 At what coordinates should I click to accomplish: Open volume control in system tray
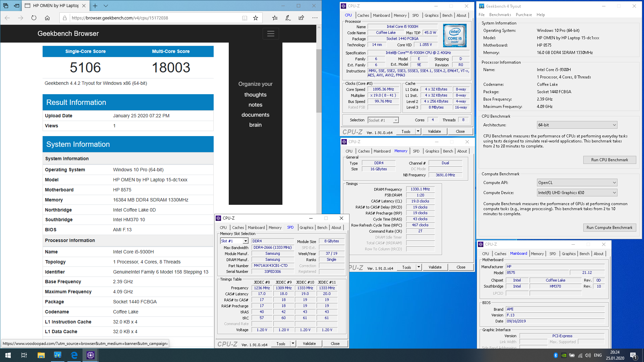588,355
